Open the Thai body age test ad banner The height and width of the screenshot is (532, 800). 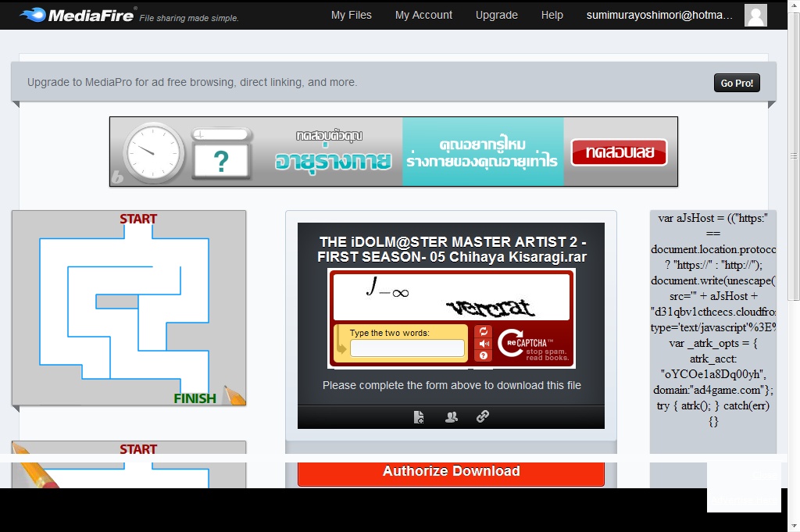tap(394, 152)
